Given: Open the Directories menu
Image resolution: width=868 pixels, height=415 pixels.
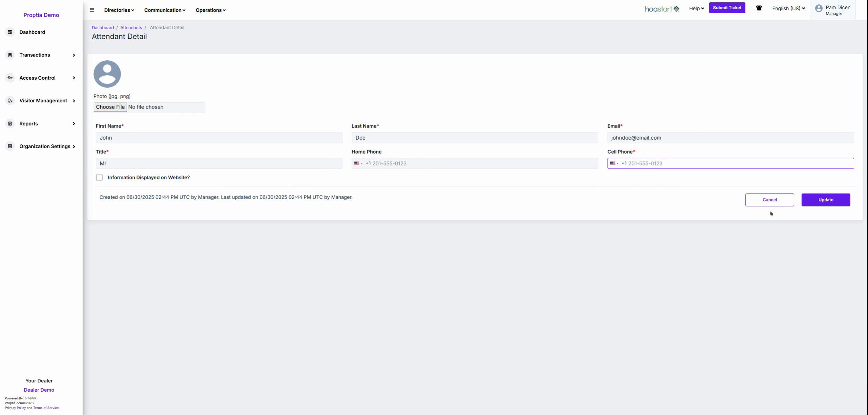Looking at the screenshot, I should tap(119, 10).
